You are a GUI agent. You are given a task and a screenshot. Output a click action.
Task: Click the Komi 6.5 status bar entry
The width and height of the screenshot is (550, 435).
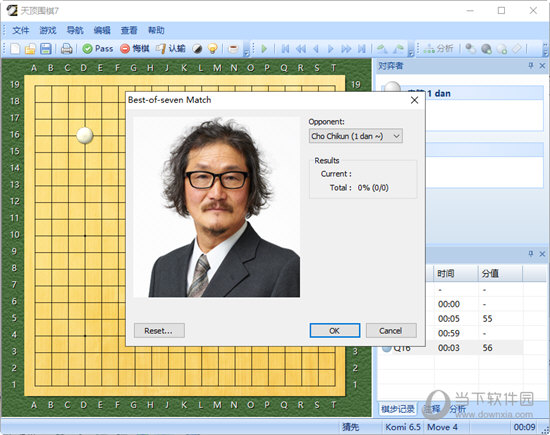[x=403, y=427]
